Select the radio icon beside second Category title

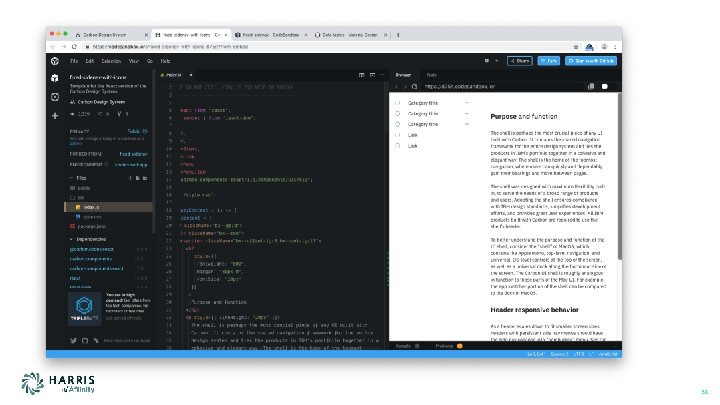pyautogui.click(x=398, y=113)
